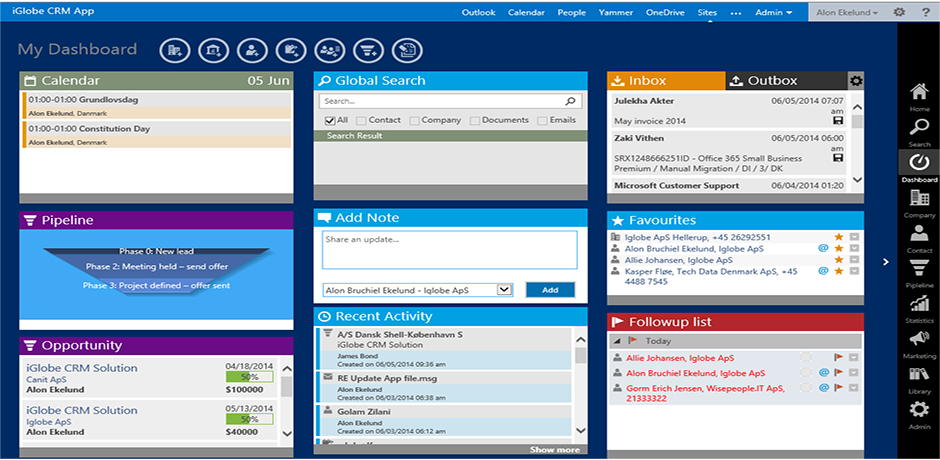Check the Emails search filter

tap(543, 121)
